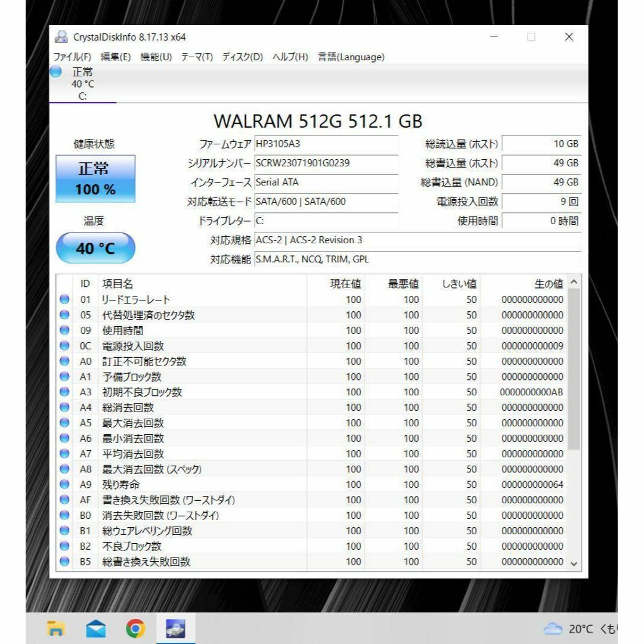The width and height of the screenshot is (644, 644).
Task: Click the CrystalDiskInfo taskbar icon
Action: 175,628
